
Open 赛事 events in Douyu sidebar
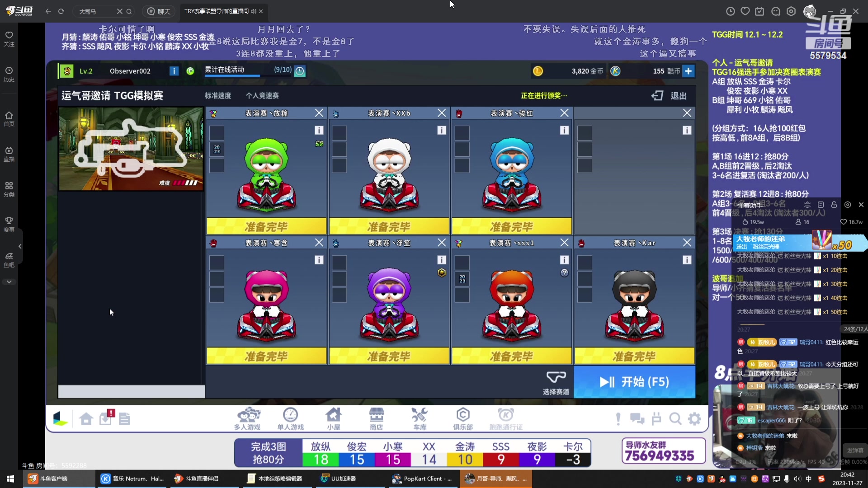(x=9, y=225)
